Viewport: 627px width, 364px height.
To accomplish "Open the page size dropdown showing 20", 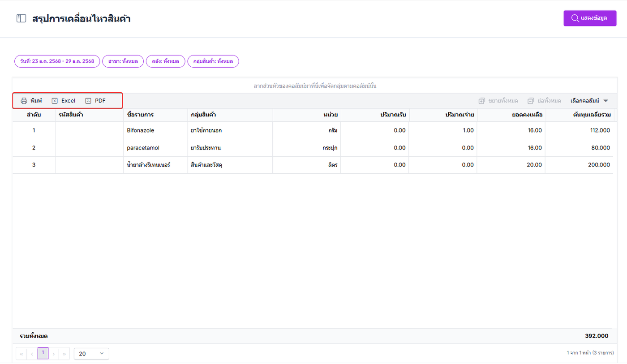I will click(x=91, y=354).
